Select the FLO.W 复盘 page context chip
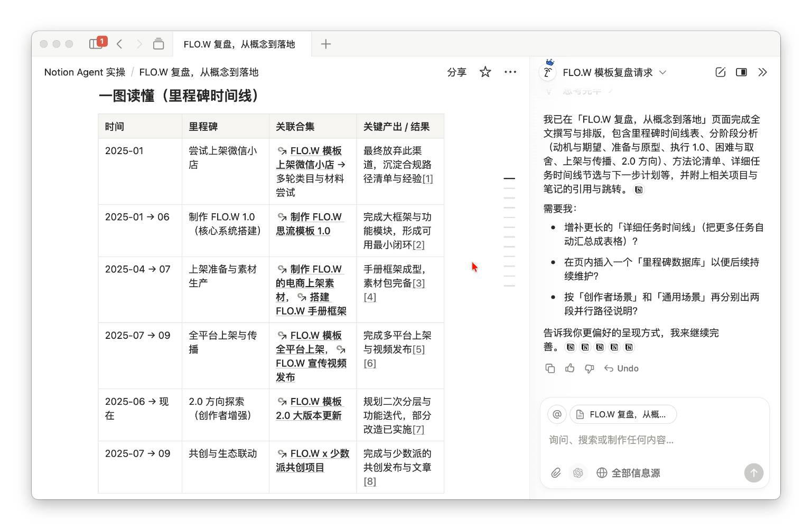This screenshot has width=812, height=531. [x=623, y=414]
